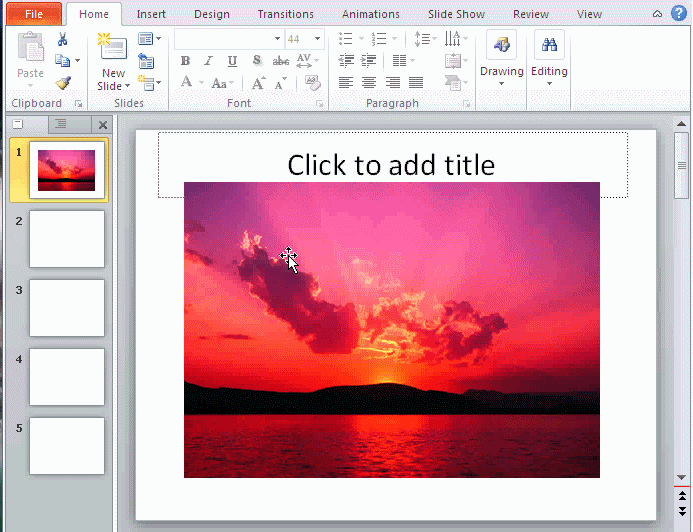
Task: Open the font size dropdown
Action: 317,39
